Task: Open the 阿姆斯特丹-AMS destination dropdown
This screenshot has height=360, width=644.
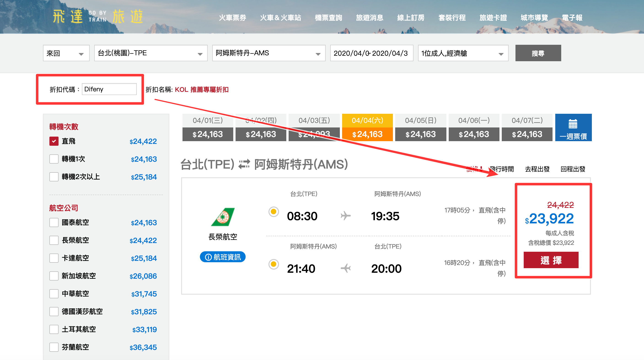Action: pyautogui.click(x=269, y=53)
